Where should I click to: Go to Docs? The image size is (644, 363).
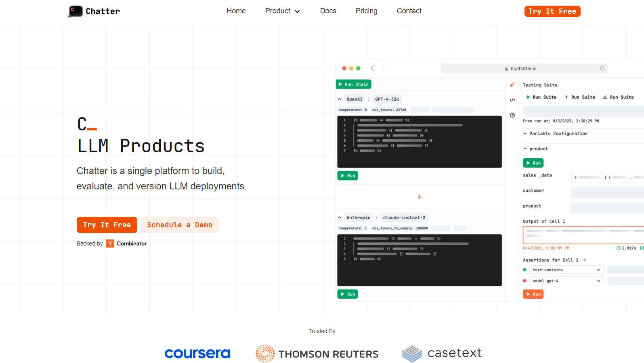tap(328, 11)
